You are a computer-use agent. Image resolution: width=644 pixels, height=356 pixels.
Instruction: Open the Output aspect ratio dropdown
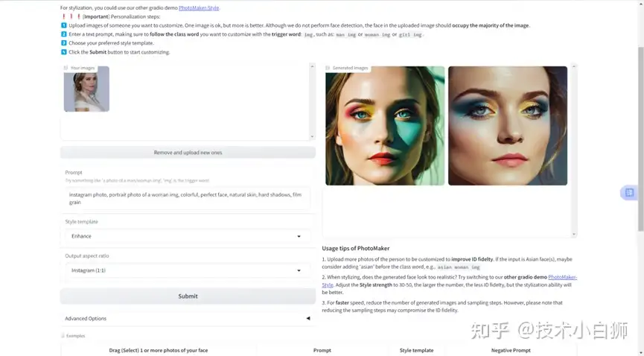pyautogui.click(x=188, y=270)
